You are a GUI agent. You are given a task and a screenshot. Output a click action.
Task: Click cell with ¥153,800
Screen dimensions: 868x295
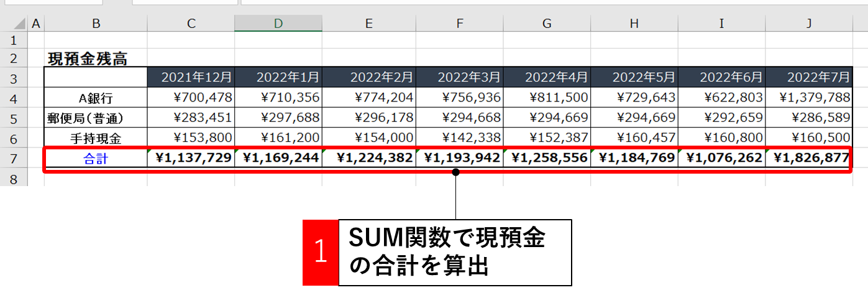191,138
